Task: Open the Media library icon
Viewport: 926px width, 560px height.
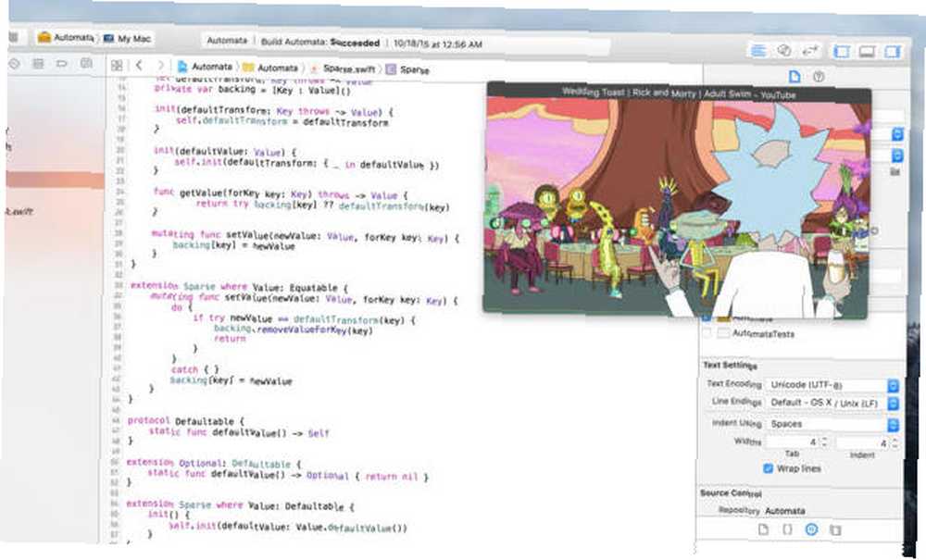Action: [x=835, y=529]
